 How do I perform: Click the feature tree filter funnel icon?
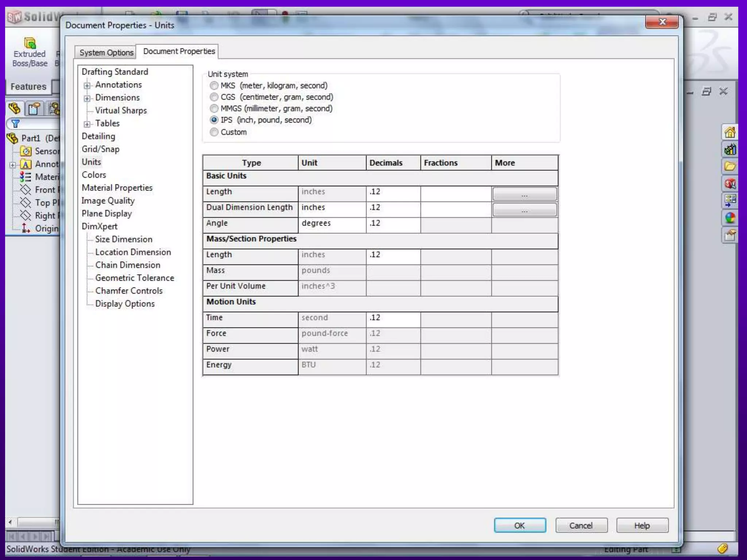tap(15, 124)
